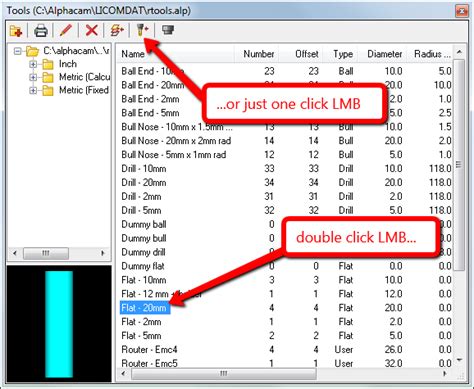Select the Flat - 5mm tool
Image resolution: width=474 pixels, height=389 pixels.
(141, 336)
